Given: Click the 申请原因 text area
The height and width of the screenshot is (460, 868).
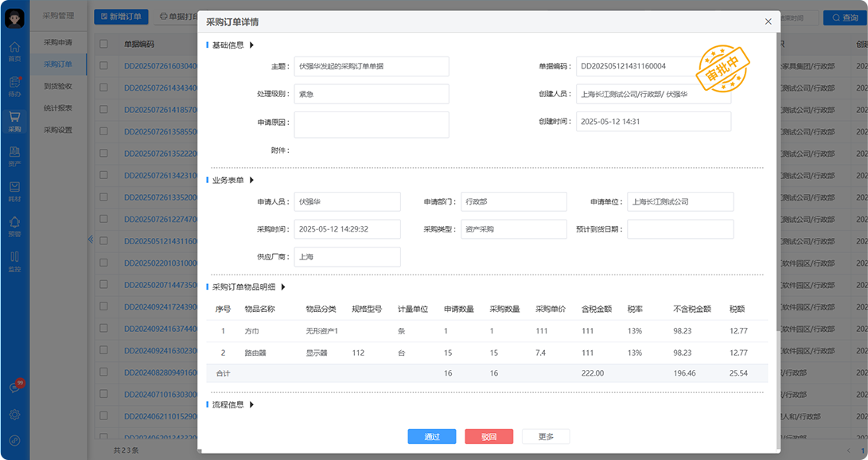Looking at the screenshot, I should click(x=372, y=124).
